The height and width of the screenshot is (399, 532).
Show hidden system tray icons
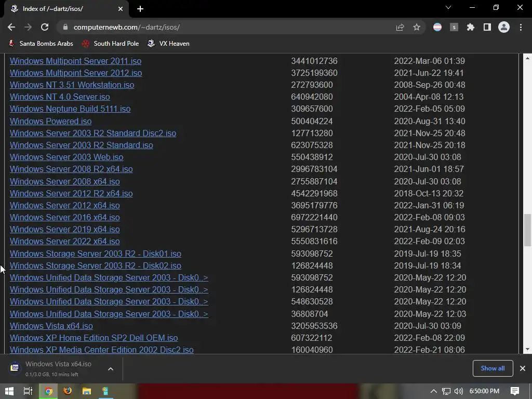pyautogui.click(x=434, y=391)
